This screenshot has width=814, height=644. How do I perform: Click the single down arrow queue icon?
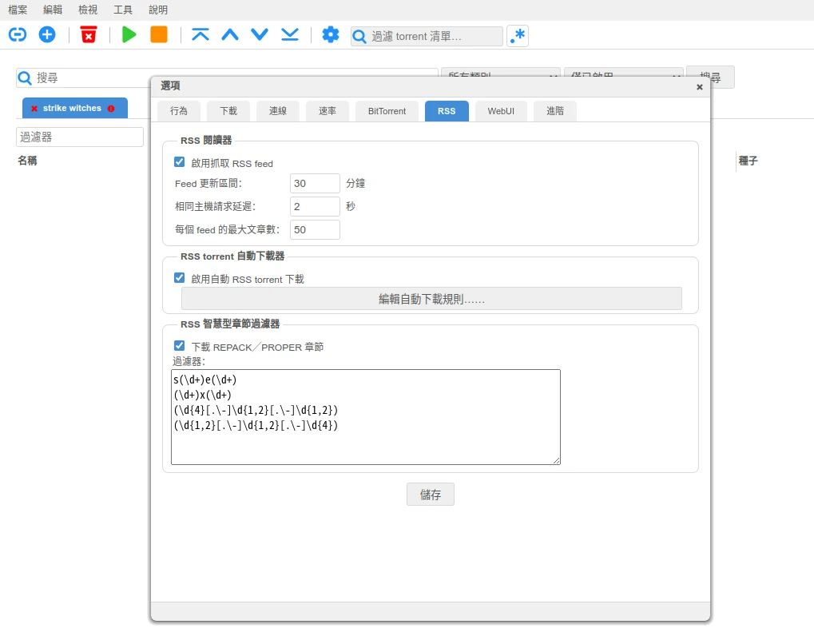point(260,34)
